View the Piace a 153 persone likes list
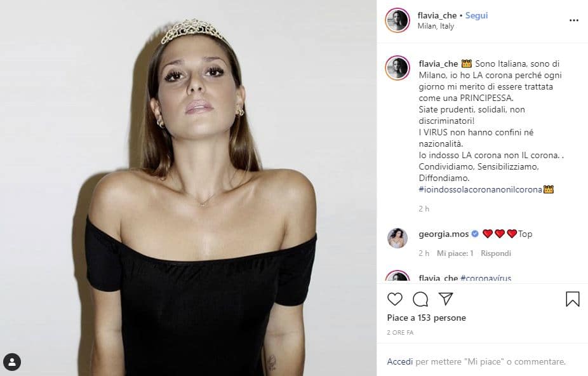Image resolution: width=588 pixels, height=376 pixels. [426, 317]
